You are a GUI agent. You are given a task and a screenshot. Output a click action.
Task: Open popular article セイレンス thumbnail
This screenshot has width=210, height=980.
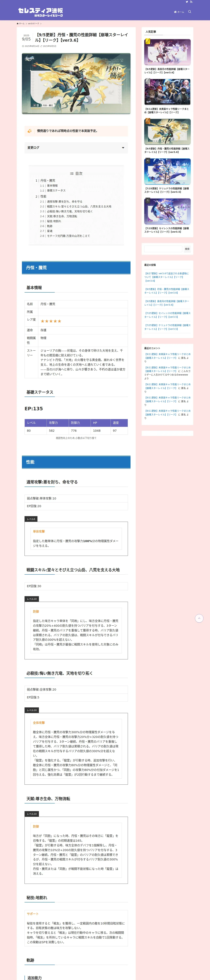click(167, 212)
